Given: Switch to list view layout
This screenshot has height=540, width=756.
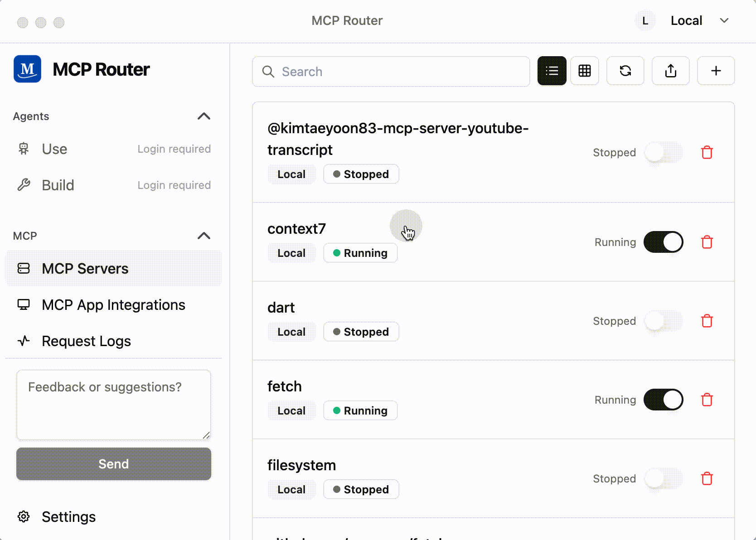Looking at the screenshot, I should 552,71.
